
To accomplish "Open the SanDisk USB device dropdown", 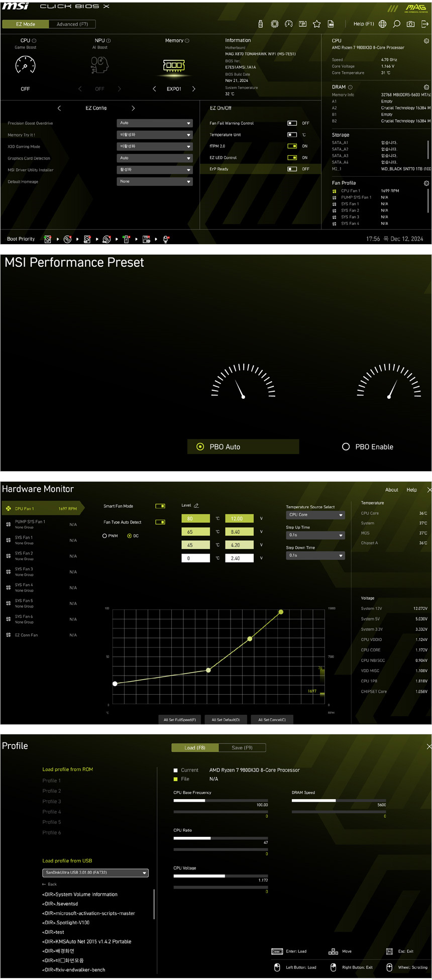I will point(95,873).
